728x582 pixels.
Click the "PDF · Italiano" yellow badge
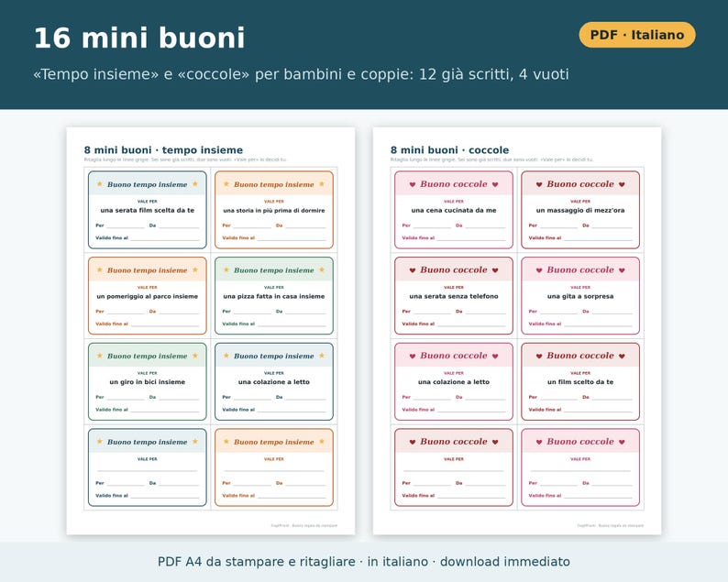(x=637, y=35)
